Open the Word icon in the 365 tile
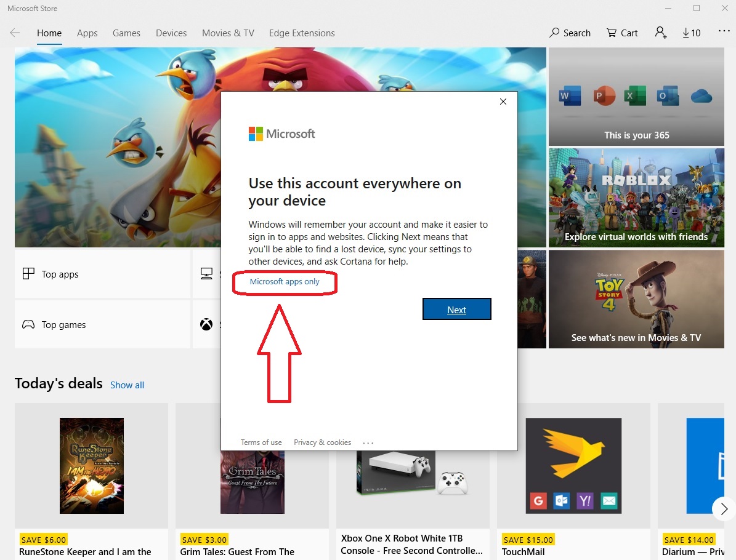Viewport: 736px width, 560px height. click(569, 95)
